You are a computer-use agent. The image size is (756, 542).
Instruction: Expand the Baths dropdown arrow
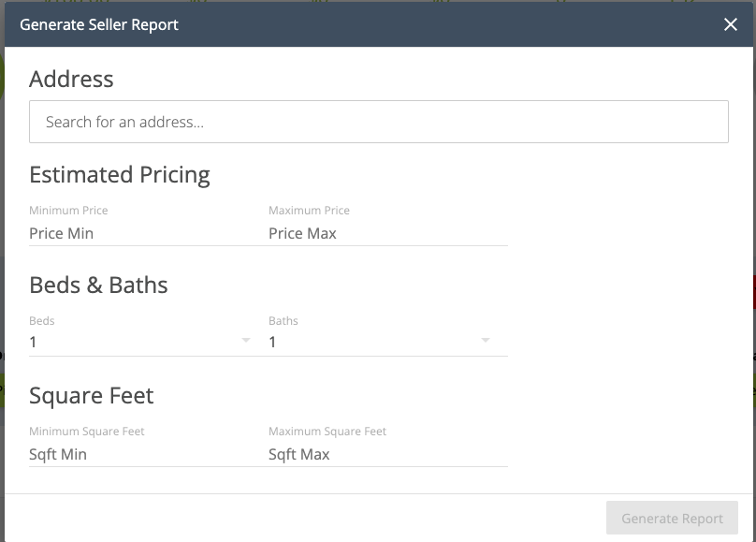[486, 341]
